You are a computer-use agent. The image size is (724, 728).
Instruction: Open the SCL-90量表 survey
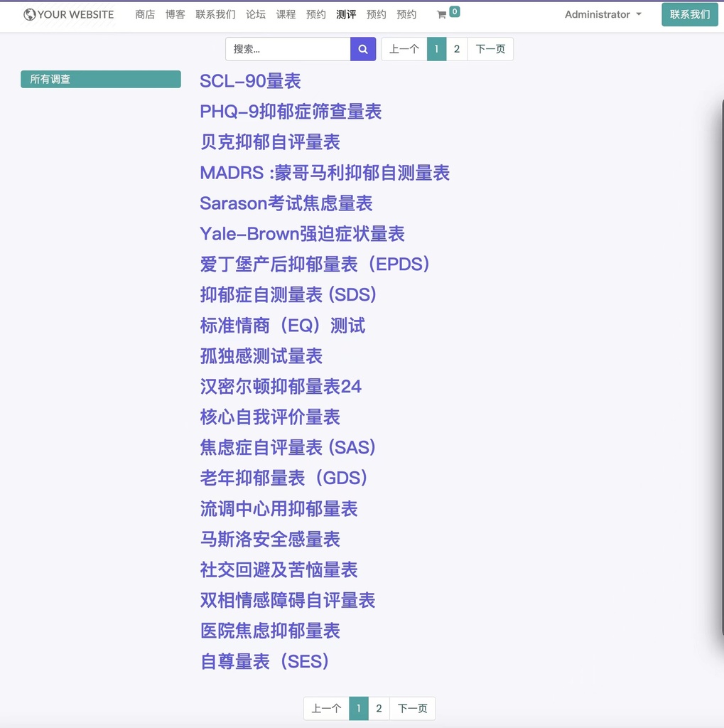[250, 81]
